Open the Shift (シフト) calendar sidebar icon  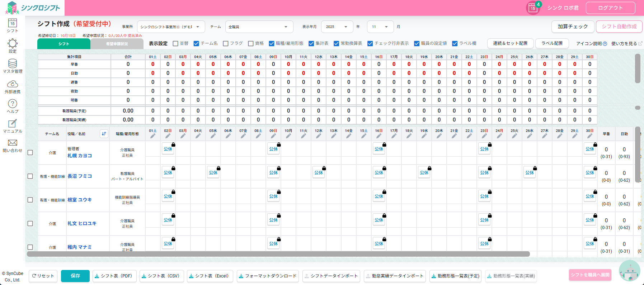coord(13,24)
